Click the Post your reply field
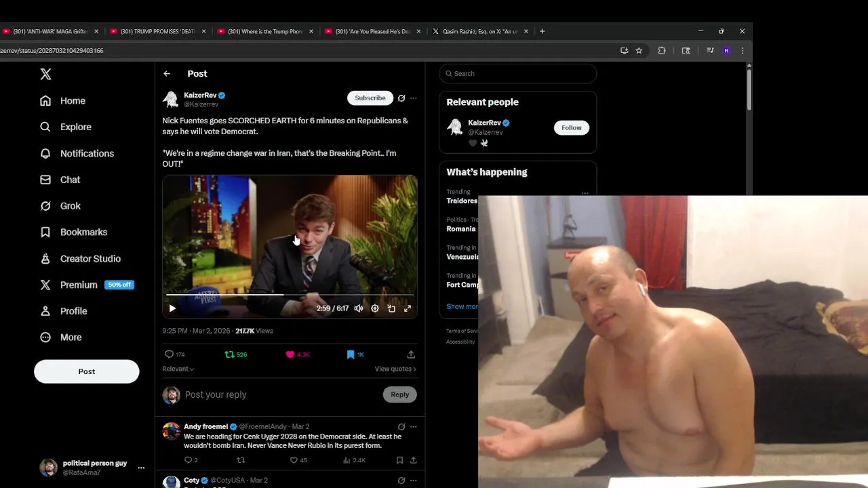Viewport: 868px width, 488px height. [281, 394]
